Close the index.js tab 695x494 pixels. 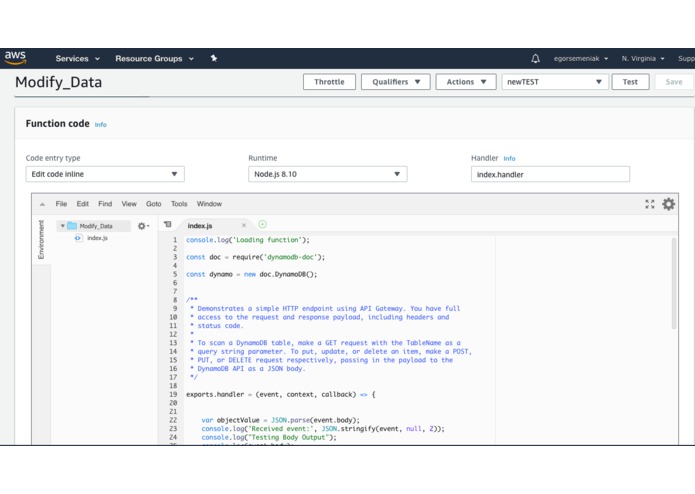pyautogui.click(x=244, y=226)
